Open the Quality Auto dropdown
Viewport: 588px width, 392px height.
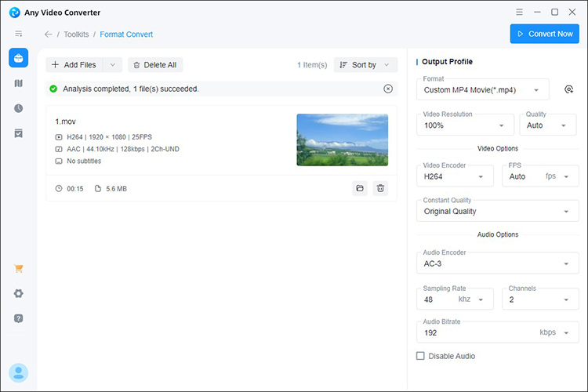pyautogui.click(x=547, y=125)
